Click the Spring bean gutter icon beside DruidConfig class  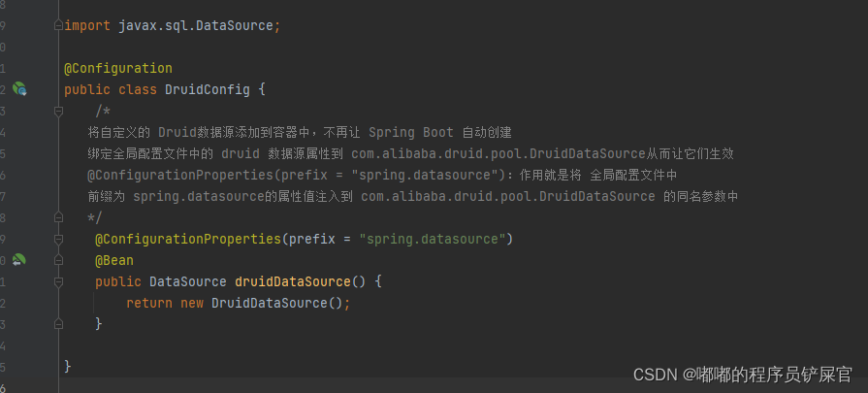(x=18, y=89)
